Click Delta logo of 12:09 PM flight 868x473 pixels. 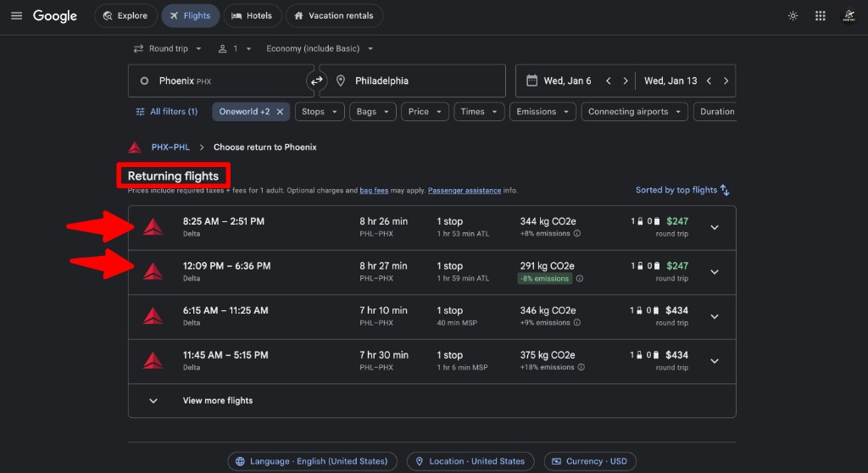tap(153, 271)
